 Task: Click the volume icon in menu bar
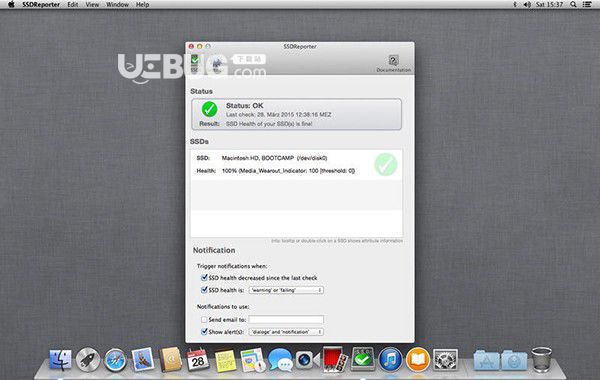point(527,5)
